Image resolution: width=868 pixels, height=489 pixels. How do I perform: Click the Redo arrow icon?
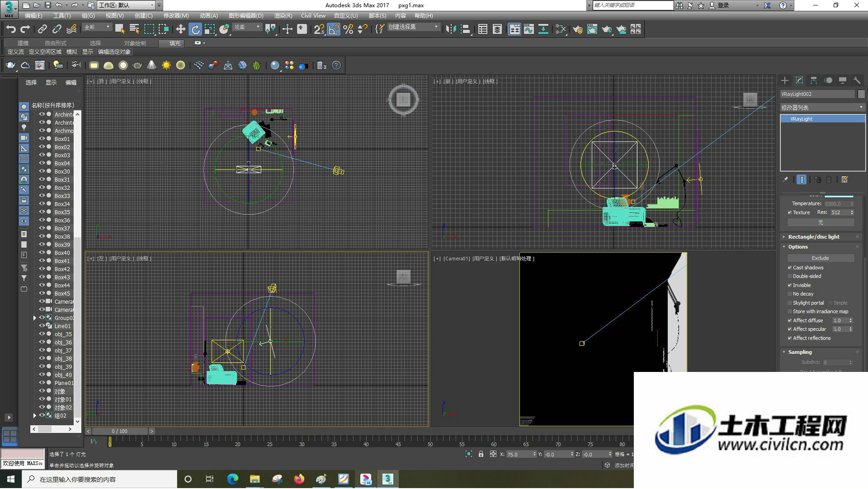click(26, 29)
